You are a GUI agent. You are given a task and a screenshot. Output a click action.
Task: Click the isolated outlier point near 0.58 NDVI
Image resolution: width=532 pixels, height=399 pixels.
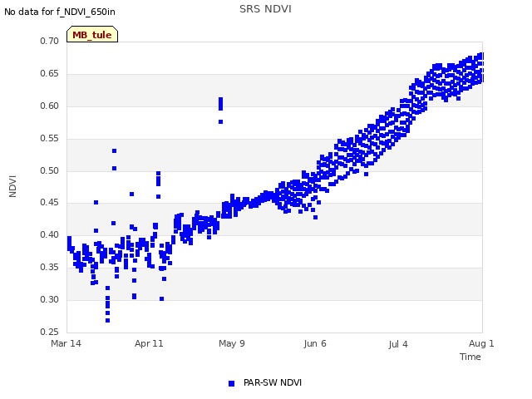click(x=220, y=122)
